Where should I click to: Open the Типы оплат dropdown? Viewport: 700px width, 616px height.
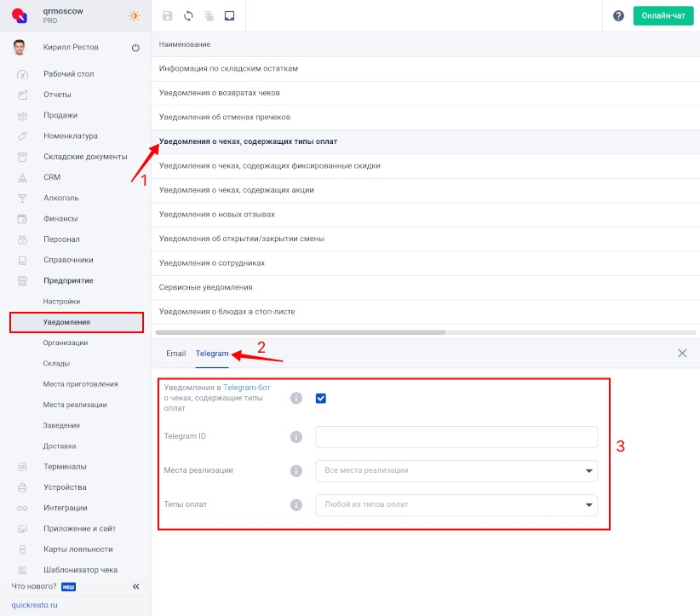point(456,504)
